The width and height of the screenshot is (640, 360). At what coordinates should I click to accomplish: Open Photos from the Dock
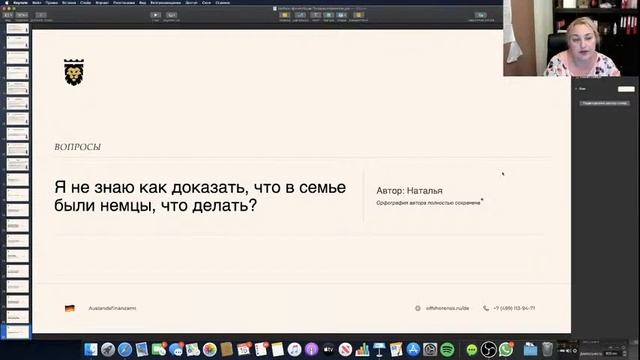point(210,350)
